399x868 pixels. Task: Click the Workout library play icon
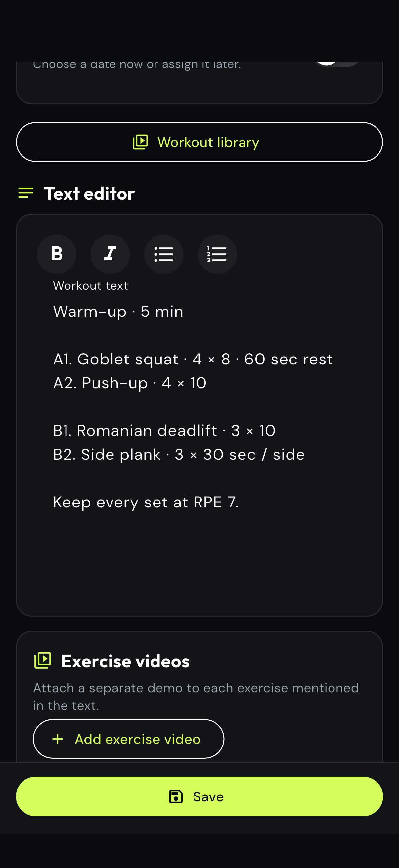pos(140,142)
